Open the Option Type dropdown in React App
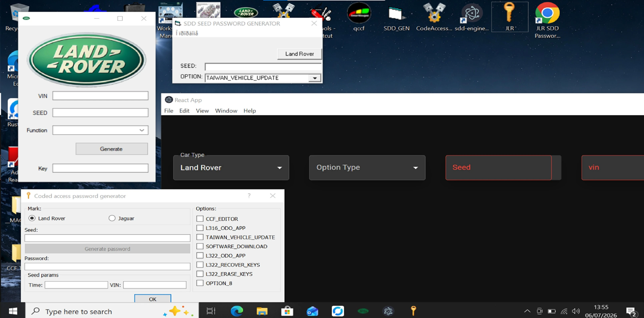 367,168
